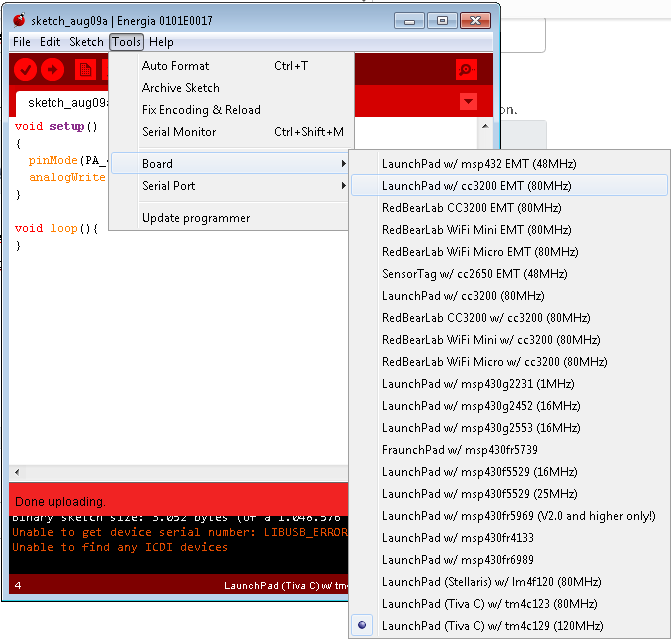This screenshot has width=671, height=642.
Task: Select RedBearLab WiFi Mini w/ cc3200
Action: (x=509, y=340)
